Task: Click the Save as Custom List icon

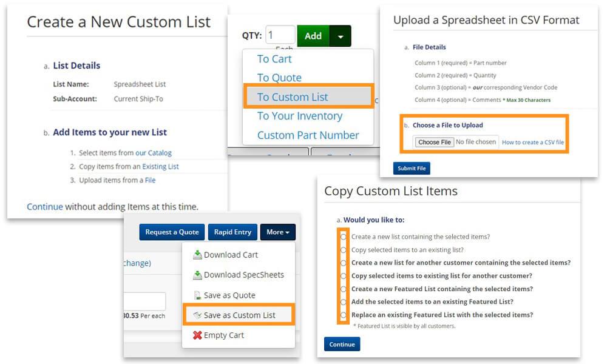Action: click(197, 315)
